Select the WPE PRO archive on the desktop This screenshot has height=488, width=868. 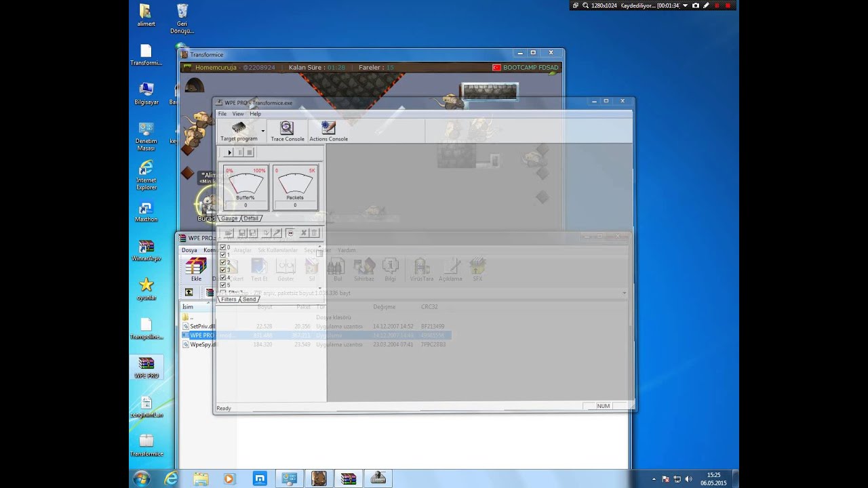[146, 367]
